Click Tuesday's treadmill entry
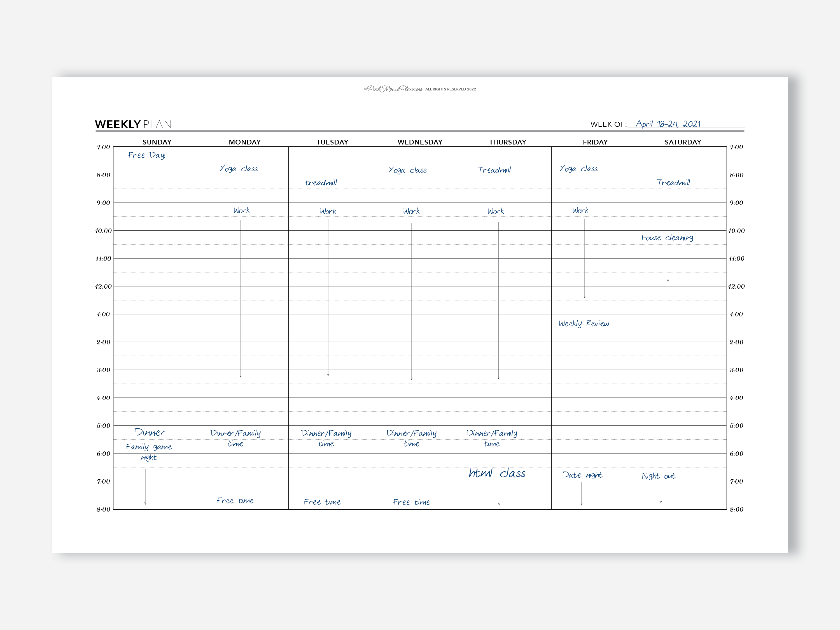 pos(321,183)
